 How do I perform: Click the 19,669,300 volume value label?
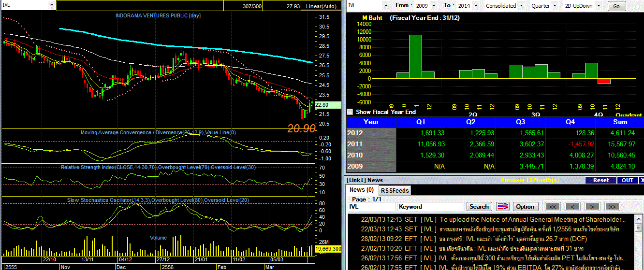pos(328,248)
